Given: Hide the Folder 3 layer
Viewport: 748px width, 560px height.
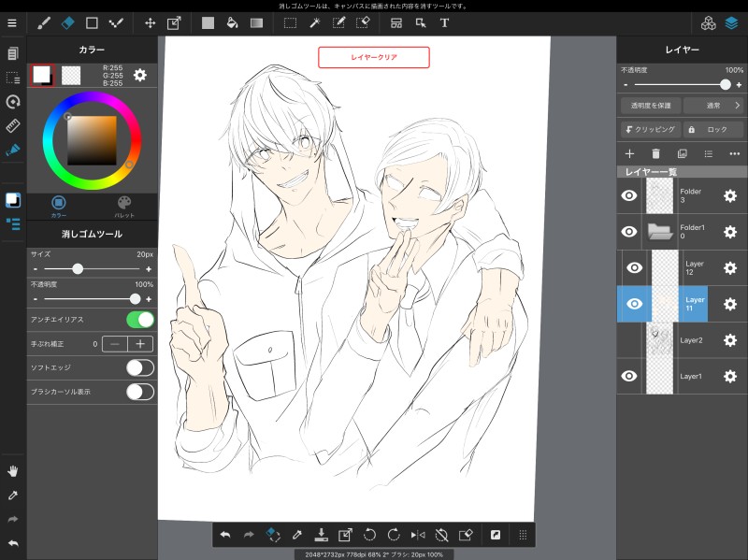Looking at the screenshot, I should click(x=629, y=195).
